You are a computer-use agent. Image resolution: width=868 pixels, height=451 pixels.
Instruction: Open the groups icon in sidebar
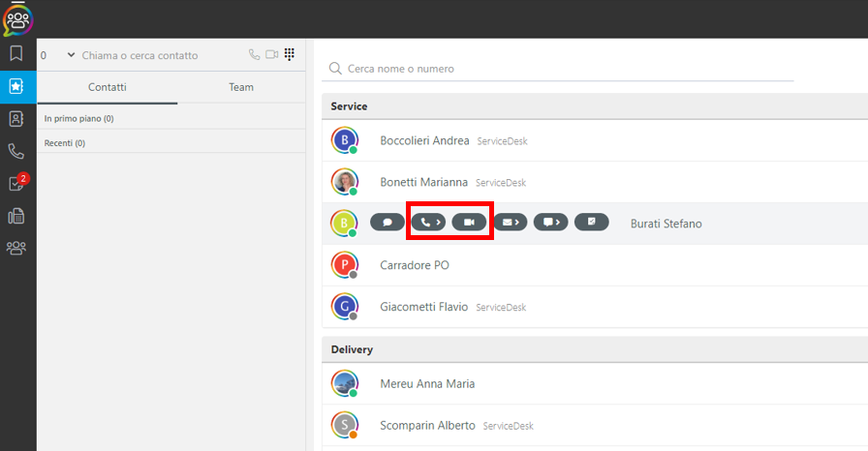pos(16,248)
